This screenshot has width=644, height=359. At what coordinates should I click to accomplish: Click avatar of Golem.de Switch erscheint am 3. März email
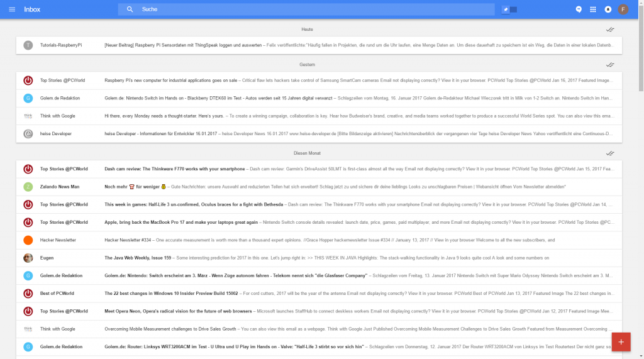(28, 275)
